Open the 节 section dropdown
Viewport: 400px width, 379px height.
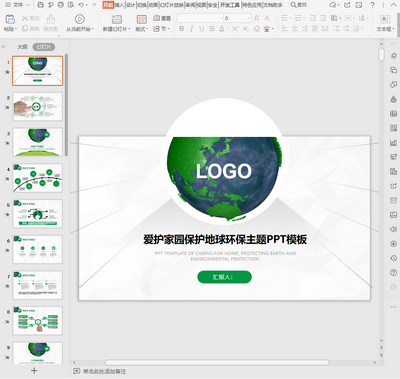tap(162, 29)
